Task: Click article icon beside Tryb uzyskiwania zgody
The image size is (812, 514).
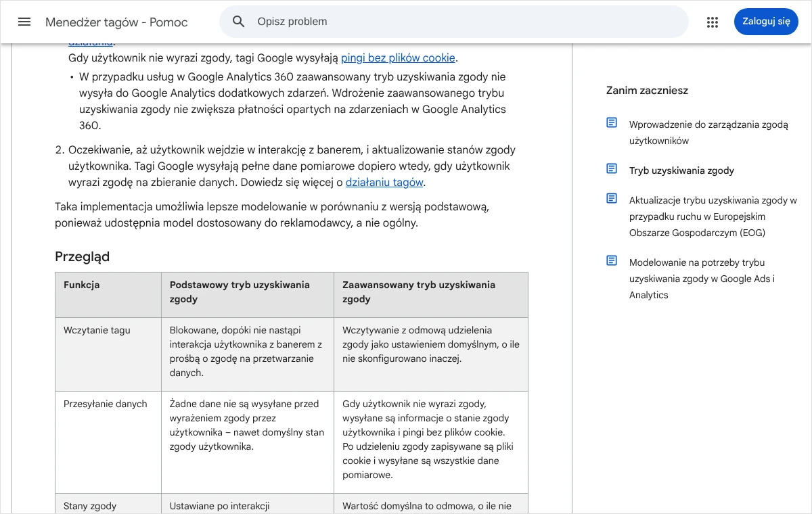Action: coord(612,168)
